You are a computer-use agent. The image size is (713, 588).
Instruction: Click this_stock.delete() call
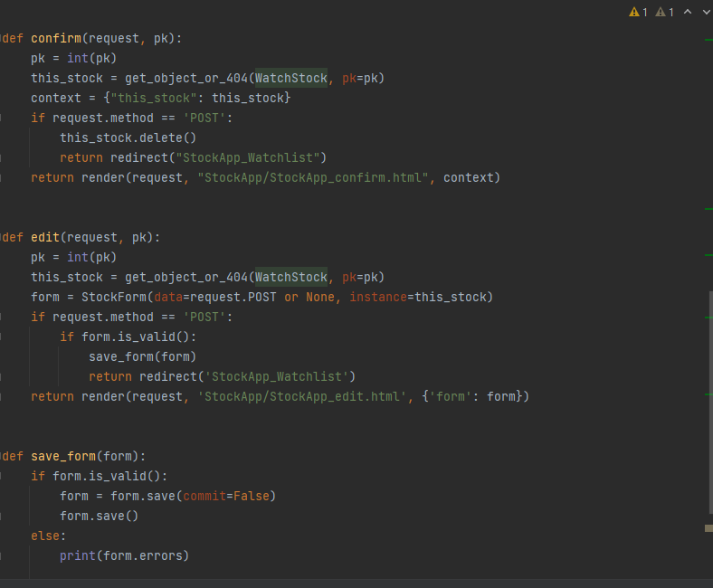pos(128,138)
